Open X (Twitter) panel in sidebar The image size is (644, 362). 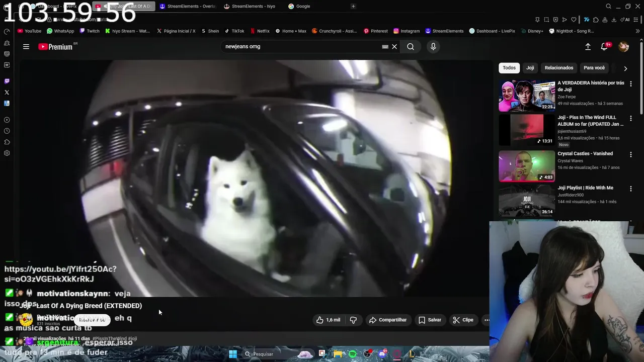[7, 92]
